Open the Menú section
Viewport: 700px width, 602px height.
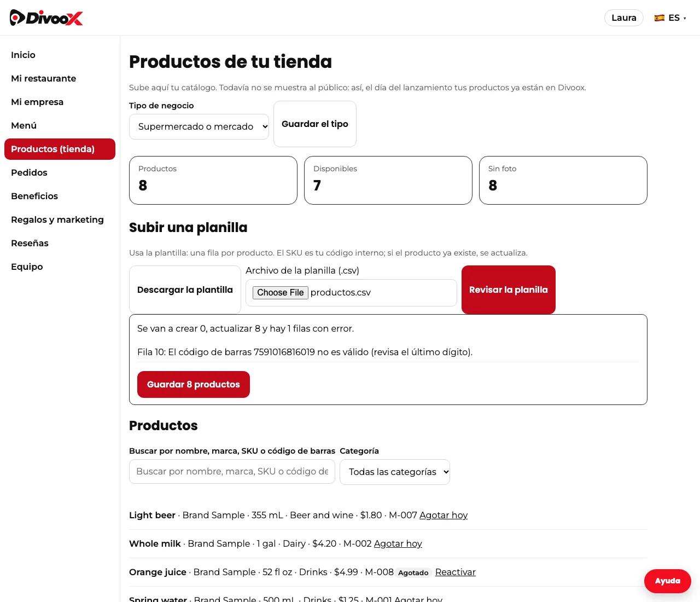click(60, 125)
